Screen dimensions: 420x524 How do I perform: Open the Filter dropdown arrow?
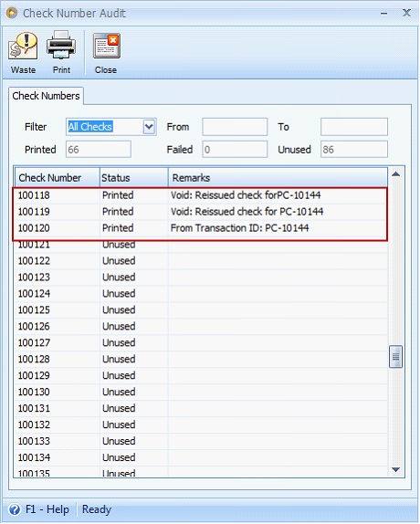(149, 127)
